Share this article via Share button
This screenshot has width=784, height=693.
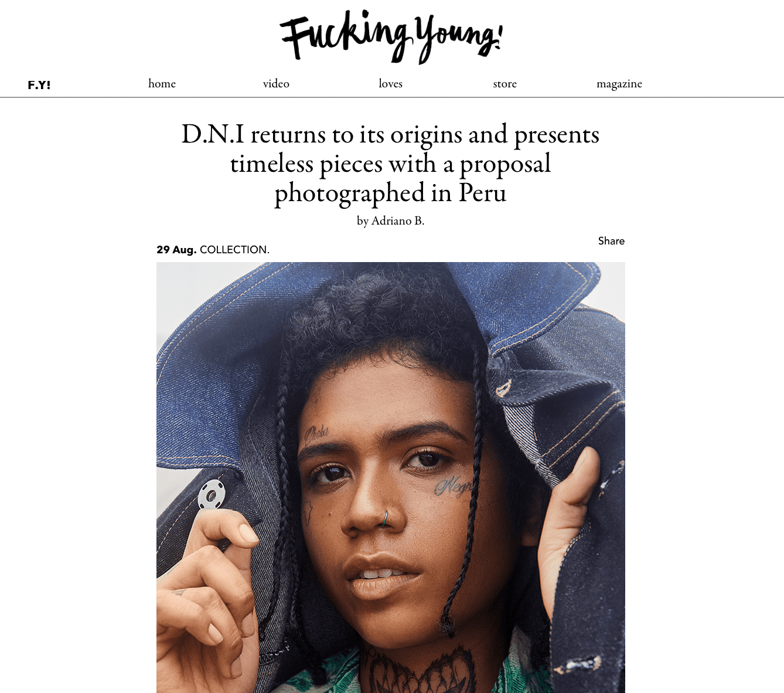click(611, 241)
